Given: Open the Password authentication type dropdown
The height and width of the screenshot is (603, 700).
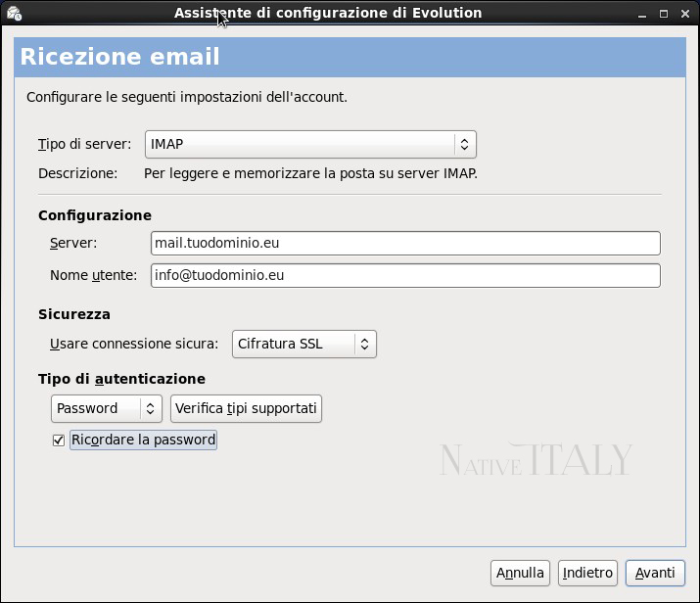Looking at the screenshot, I should pos(107,408).
